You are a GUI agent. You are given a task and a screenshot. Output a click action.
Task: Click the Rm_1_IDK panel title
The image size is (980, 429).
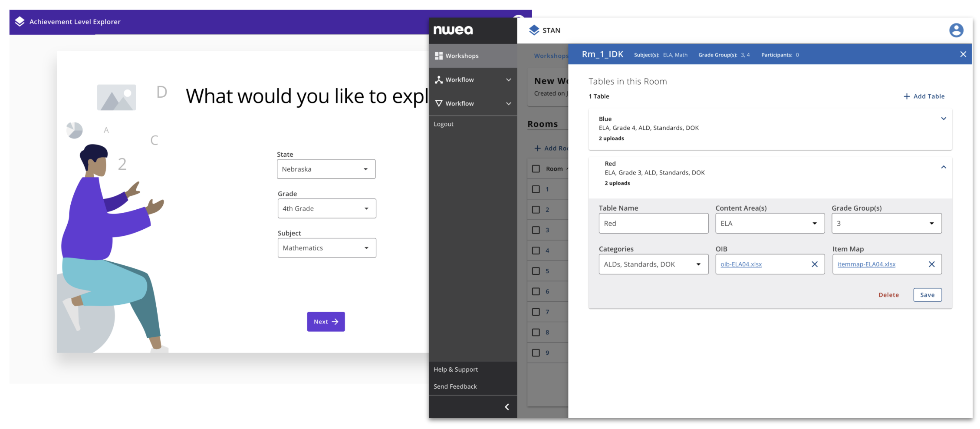602,54
